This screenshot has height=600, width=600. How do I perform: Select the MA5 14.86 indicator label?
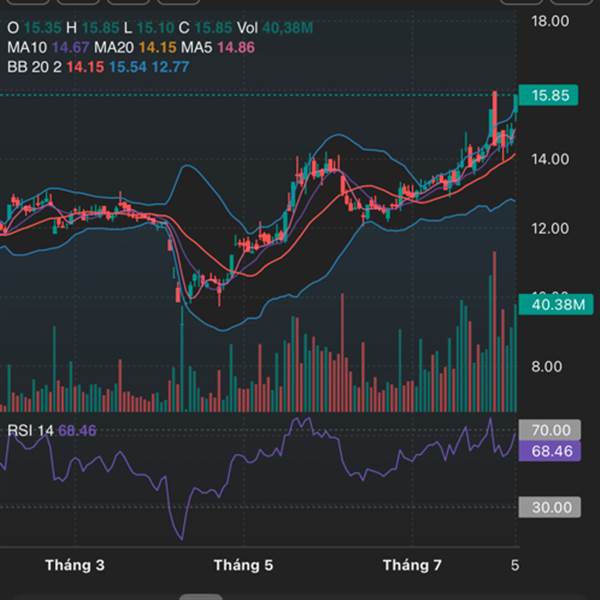click(x=218, y=47)
